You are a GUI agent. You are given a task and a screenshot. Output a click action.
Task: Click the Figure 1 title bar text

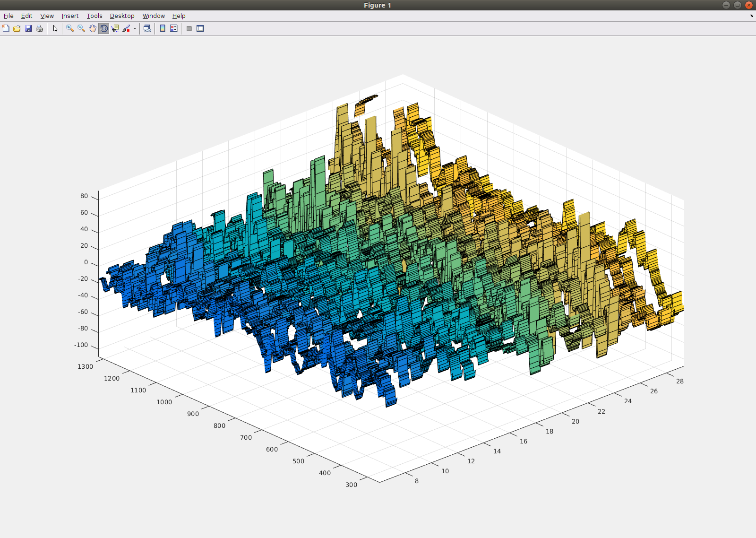pyautogui.click(x=378, y=5)
